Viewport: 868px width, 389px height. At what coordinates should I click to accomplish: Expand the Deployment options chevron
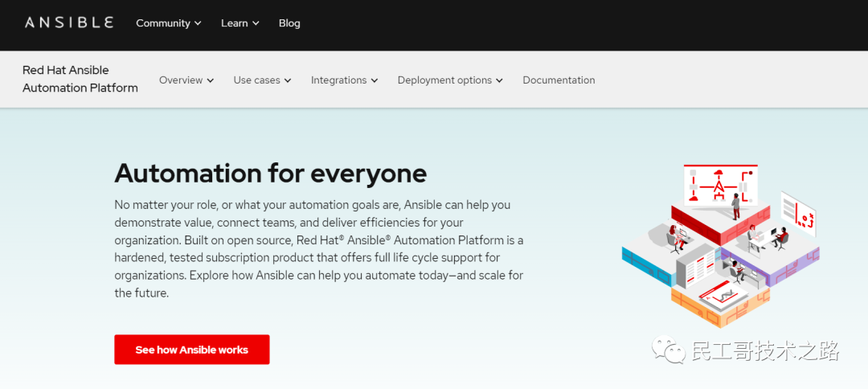[x=499, y=80]
